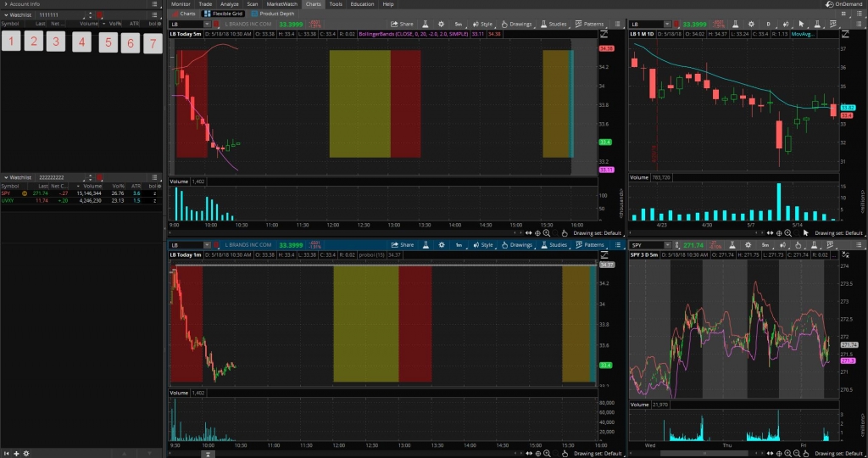The height and width of the screenshot is (458, 868).
Task: Switch to the Charts sub-tab
Action: [184, 14]
